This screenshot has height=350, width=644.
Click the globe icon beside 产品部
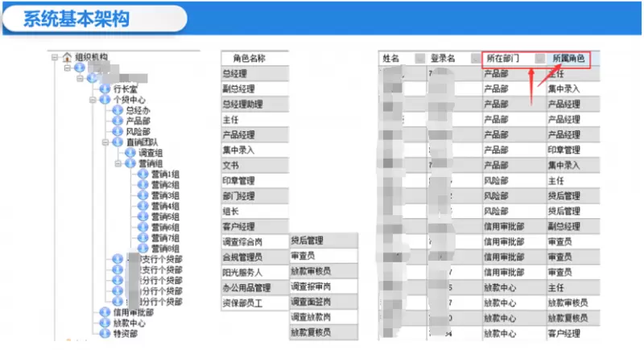(x=118, y=120)
